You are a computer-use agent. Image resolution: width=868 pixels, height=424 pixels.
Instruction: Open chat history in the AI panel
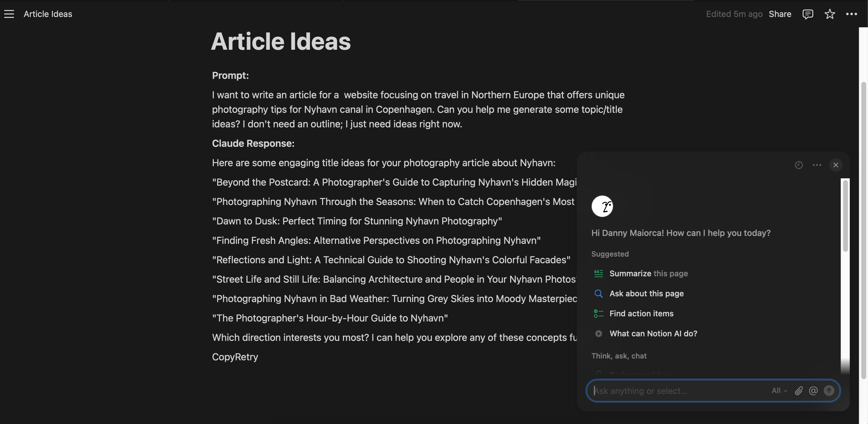click(x=799, y=165)
